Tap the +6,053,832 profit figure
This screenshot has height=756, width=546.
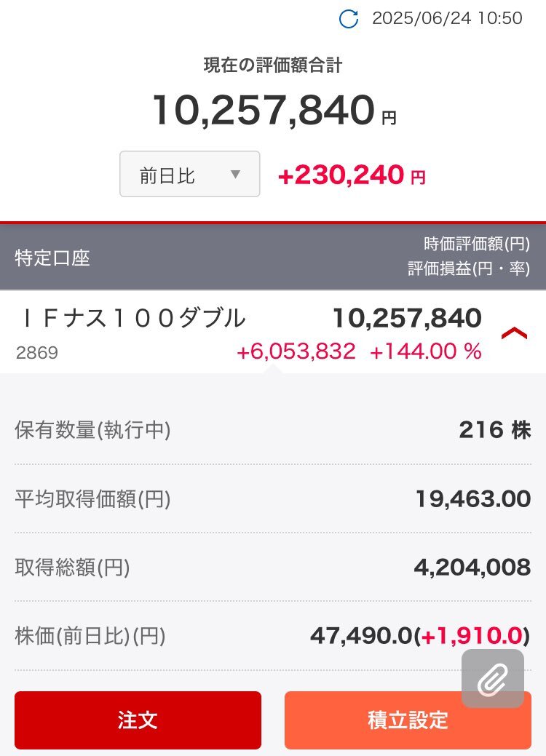click(296, 351)
